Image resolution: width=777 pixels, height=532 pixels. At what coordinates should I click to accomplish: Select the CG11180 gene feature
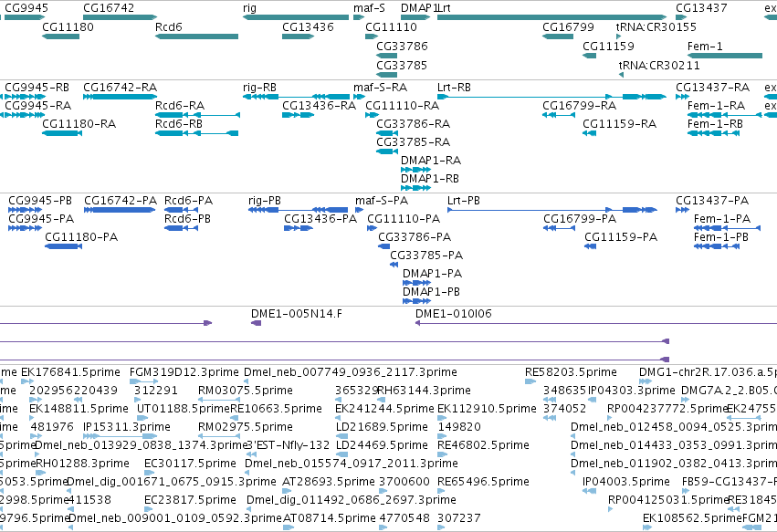tap(61, 37)
